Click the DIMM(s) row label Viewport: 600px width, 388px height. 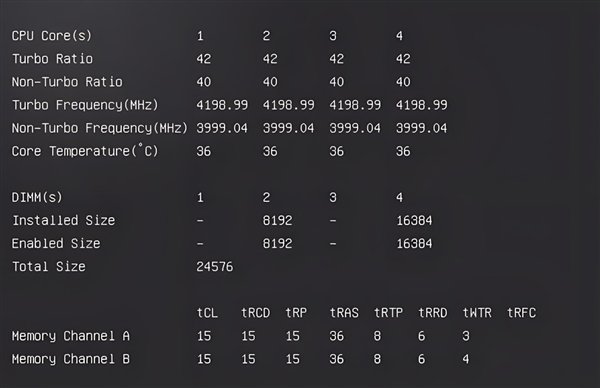click(37, 197)
